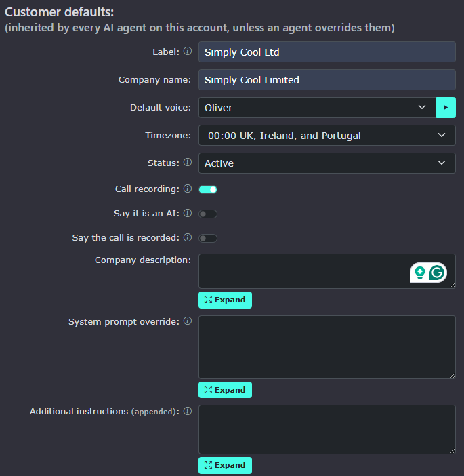464x476 pixels.
Task: Click the 'Company name:' label text
Action: (154, 80)
